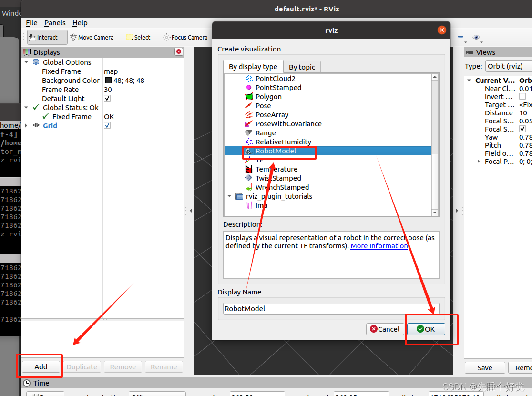Close the Displays panel
532x396 pixels.
click(x=179, y=51)
